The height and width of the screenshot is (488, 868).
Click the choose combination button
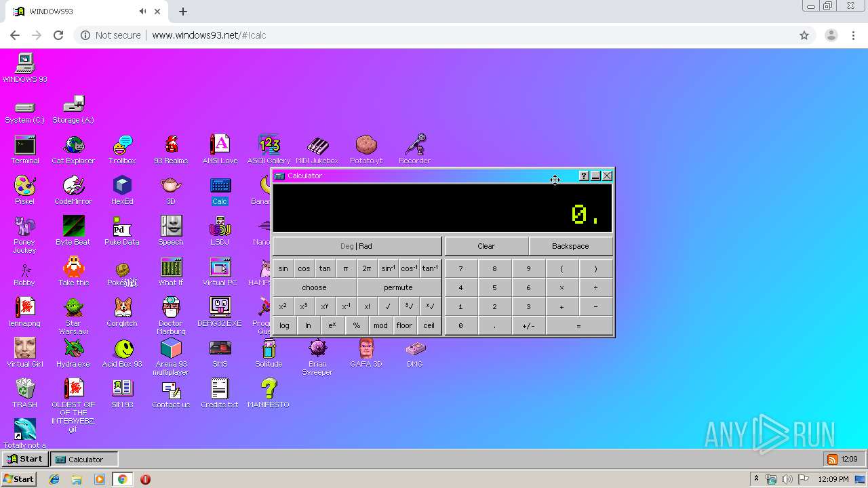(314, 287)
